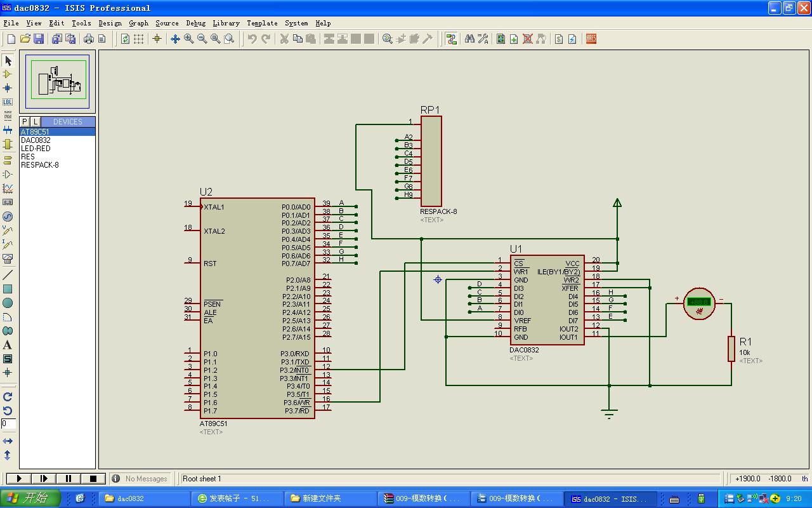Click the zoom to area icon
The height and width of the screenshot is (508, 812).
pyautogui.click(x=229, y=39)
